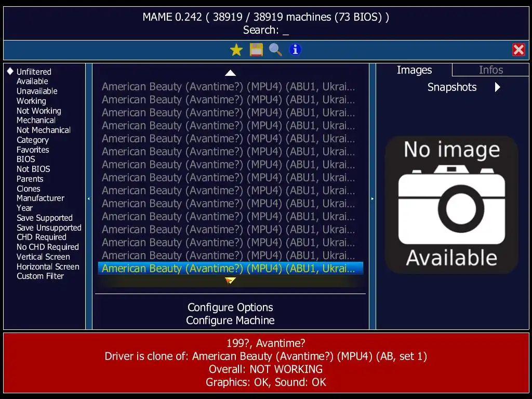Image resolution: width=532 pixels, height=399 pixels.
Task: Select the Unavailable filter
Action: (x=37, y=91)
